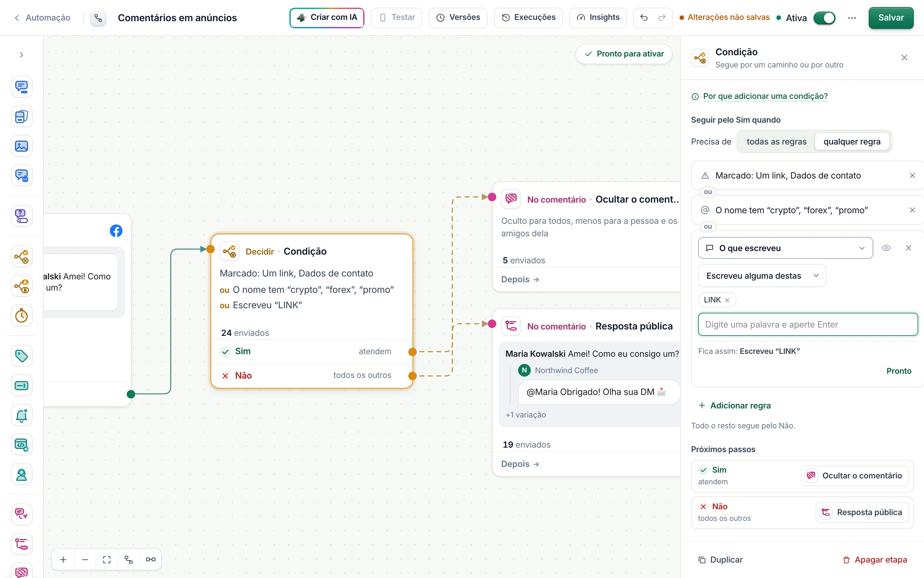This screenshot has width=924, height=578.
Task: Click the Criar com IA button
Action: (x=327, y=18)
